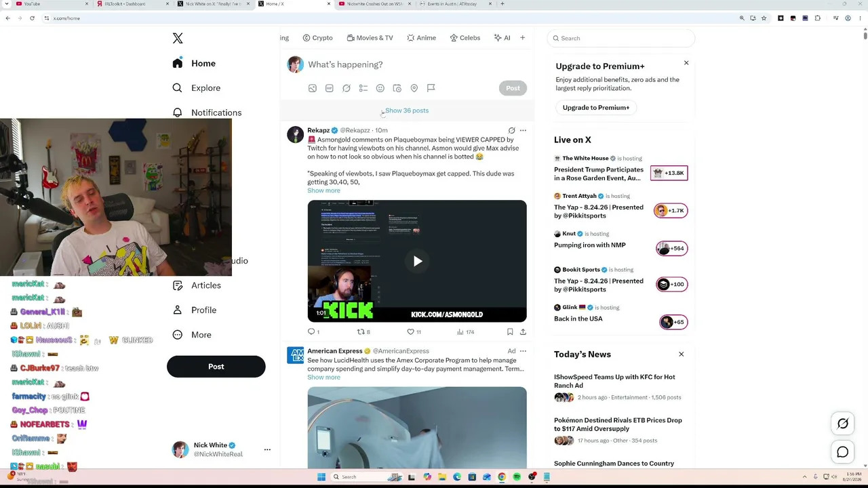868x488 pixels.
Task: Share the Rekapz post
Action: (x=523, y=332)
